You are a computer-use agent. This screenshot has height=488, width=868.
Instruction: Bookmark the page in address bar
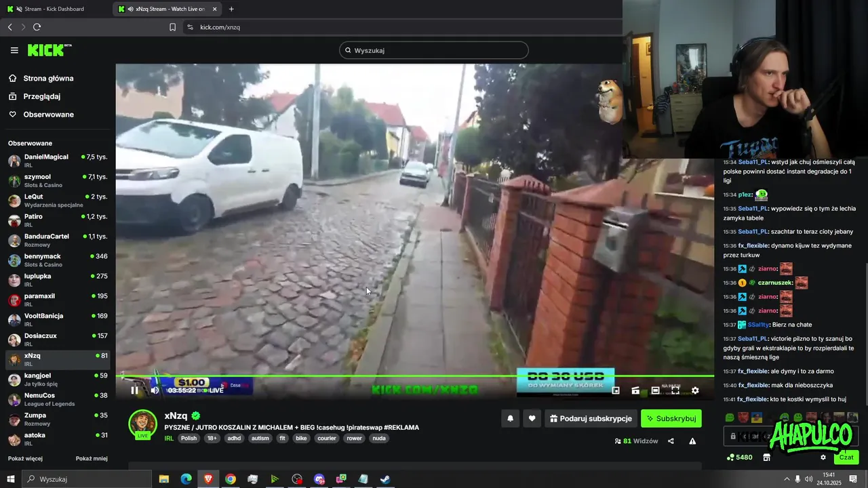172,27
